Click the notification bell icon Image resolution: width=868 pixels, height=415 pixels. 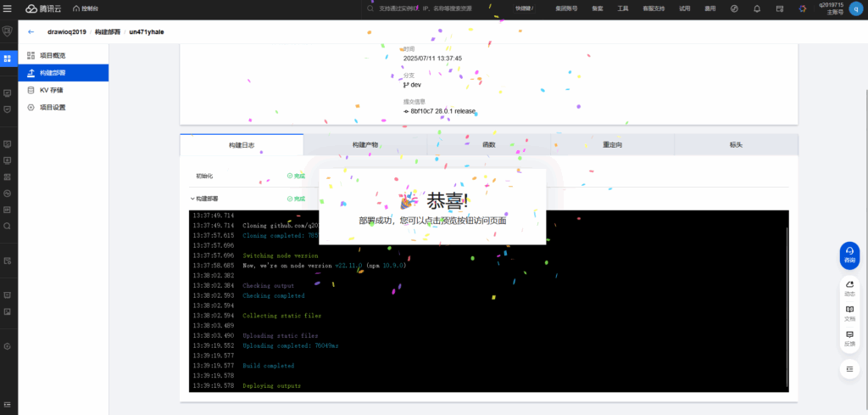click(x=757, y=8)
